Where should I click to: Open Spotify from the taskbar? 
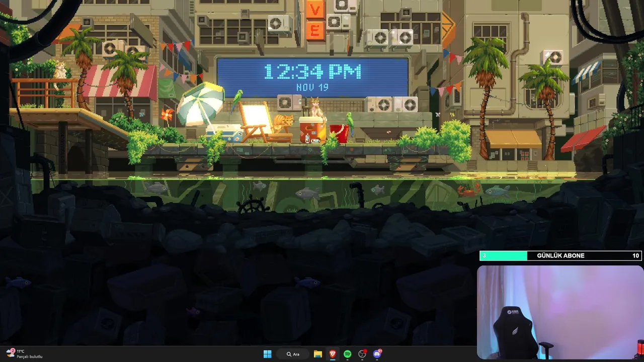click(x=347, y=354)
